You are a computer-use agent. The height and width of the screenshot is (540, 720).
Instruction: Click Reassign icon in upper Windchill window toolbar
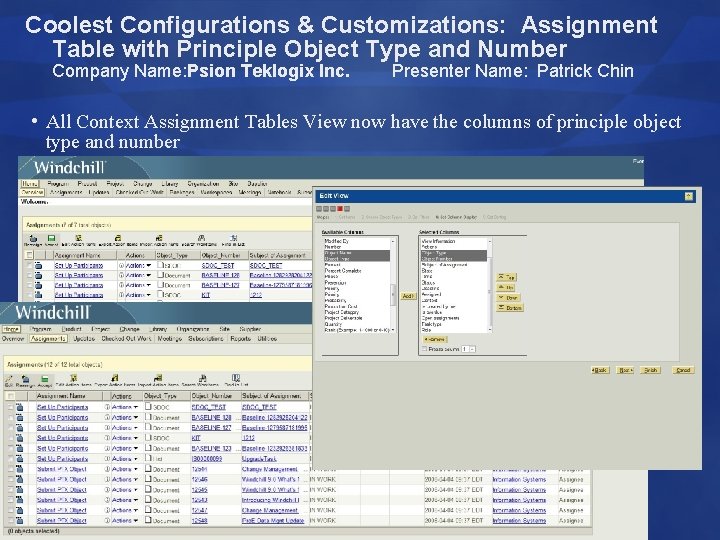[x=33, y=238]
